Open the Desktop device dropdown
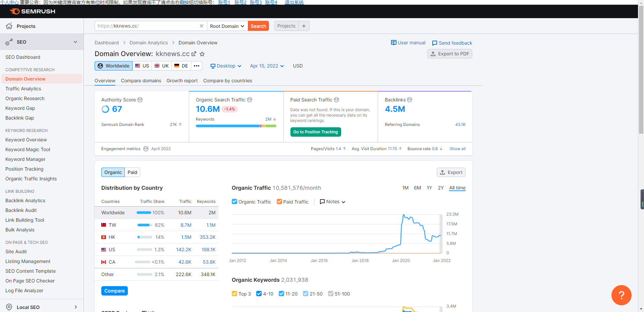644x312 pixels. [x=226, y=66]
